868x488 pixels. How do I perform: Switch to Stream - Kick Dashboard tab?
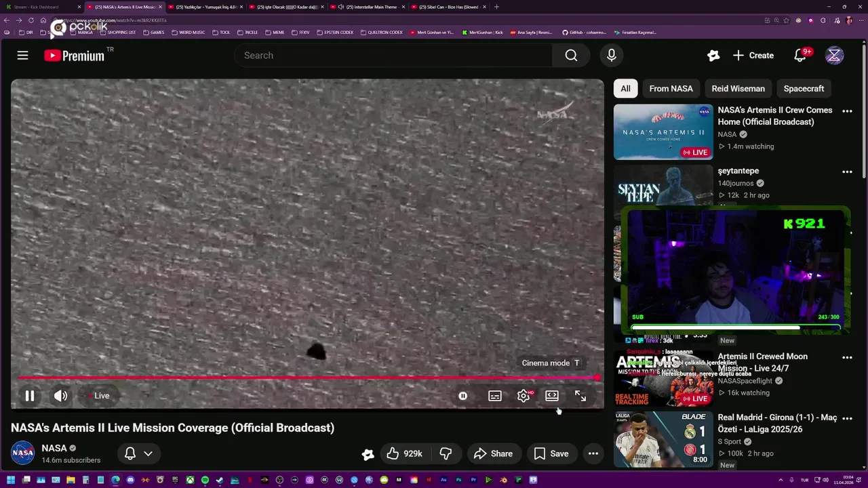tap(42, 7)
